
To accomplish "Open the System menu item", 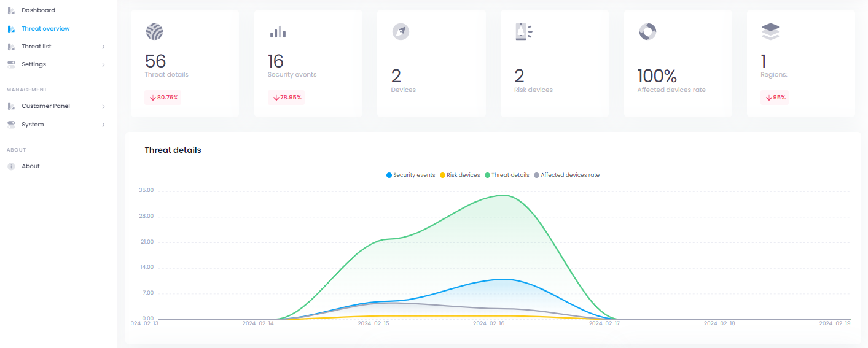I will 33,125.
